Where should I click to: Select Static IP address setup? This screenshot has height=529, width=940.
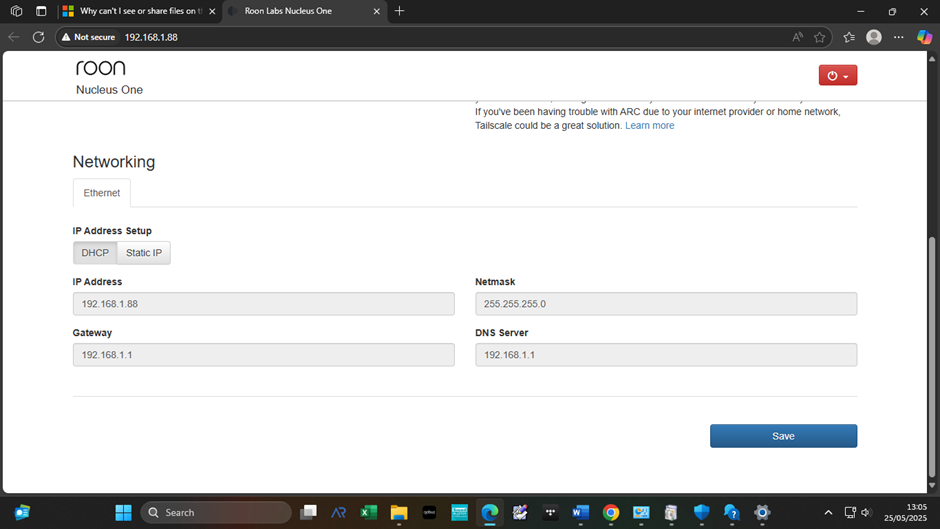pyautogui.click(x=144, y=253)
